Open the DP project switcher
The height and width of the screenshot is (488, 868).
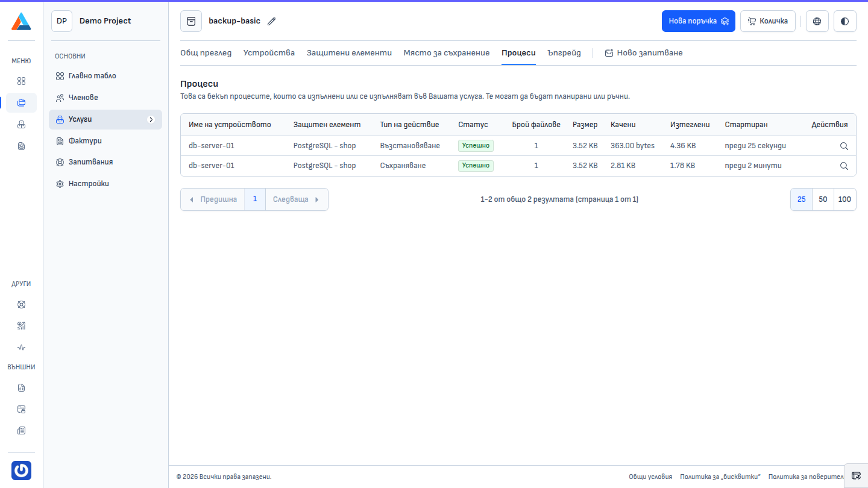(x=61, y=21)
